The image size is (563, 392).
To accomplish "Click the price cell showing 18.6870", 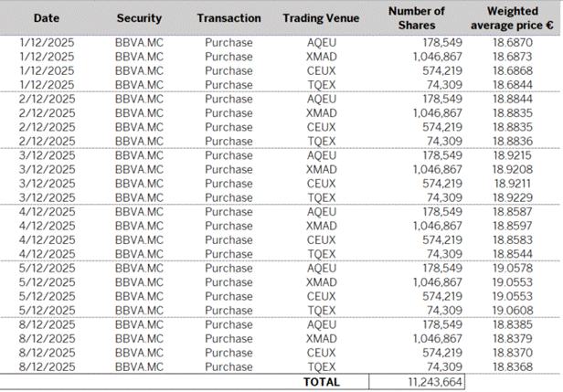I will [513, 42].
